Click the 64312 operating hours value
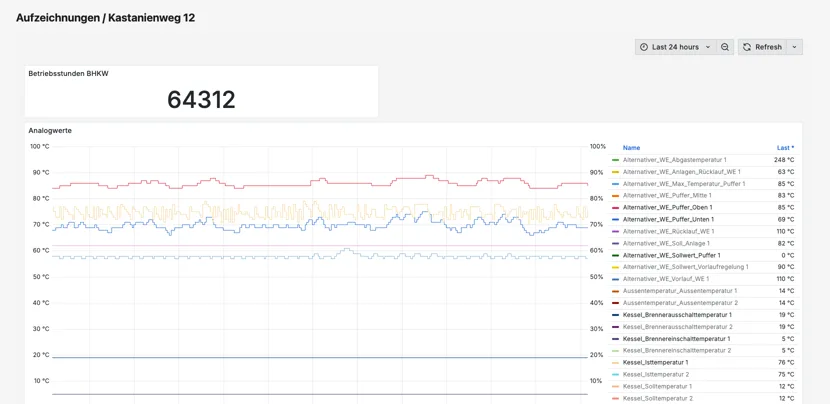Viewport: 830px width, 404px height. pyautogui.click(x=201, y=100)
